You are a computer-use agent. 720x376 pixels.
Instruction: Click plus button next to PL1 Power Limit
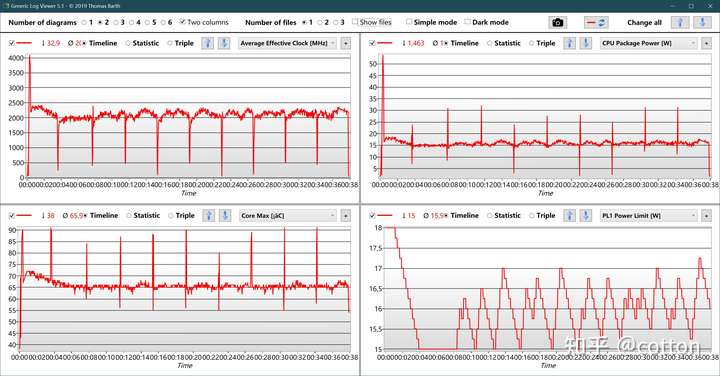click(x=706, y=215)
